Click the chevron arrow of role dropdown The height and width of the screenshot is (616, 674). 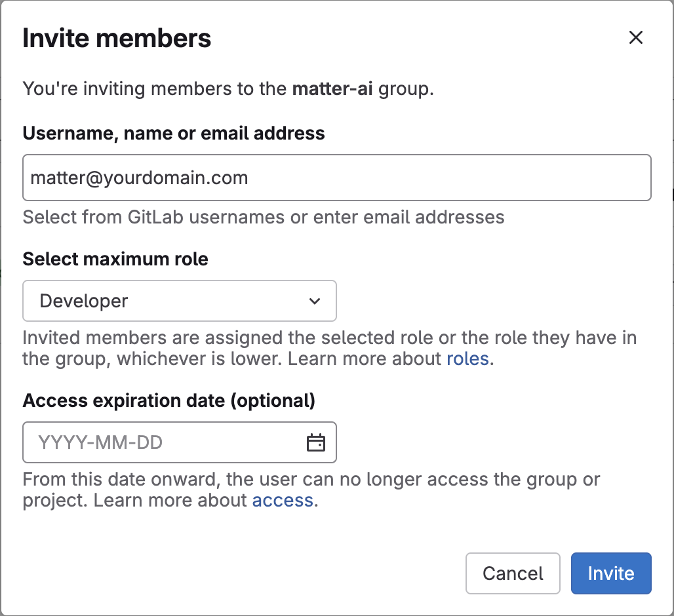tap(315, 301)
